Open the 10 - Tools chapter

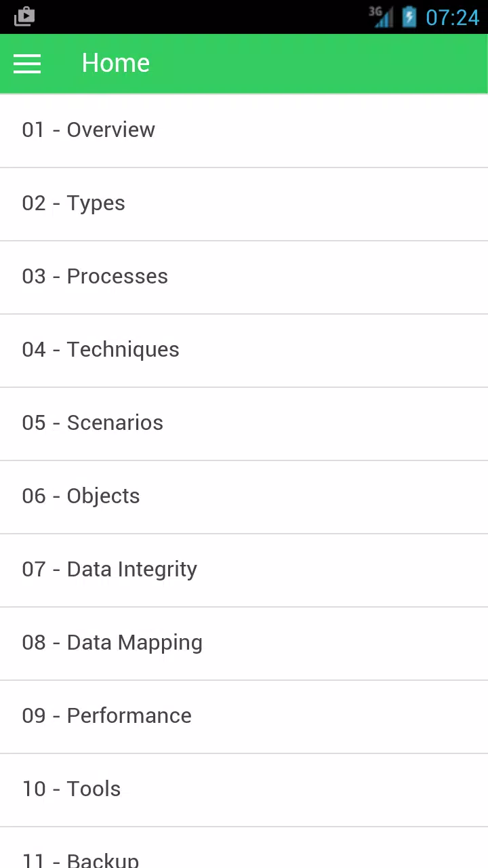[244, 789]
